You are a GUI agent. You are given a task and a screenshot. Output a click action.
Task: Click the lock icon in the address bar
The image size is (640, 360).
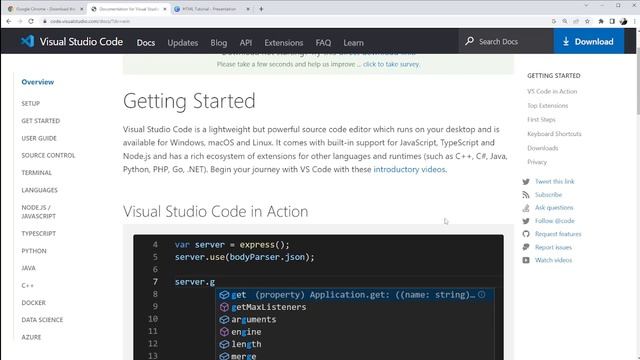(45, 21)
